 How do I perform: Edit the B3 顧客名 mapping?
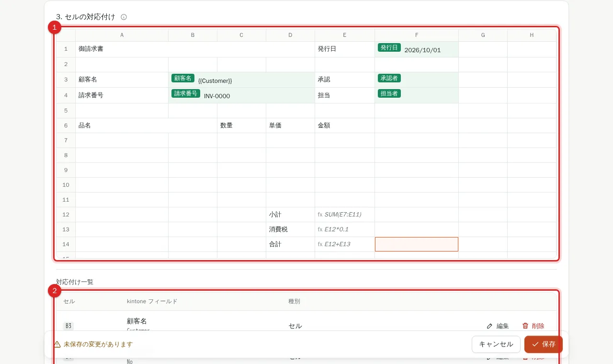pos(498,326)
